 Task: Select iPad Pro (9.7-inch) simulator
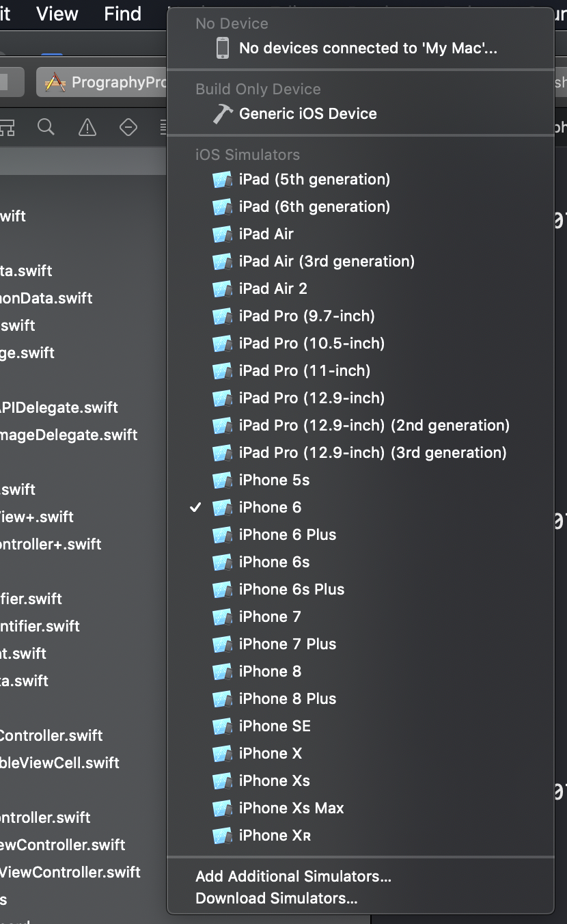360,316
